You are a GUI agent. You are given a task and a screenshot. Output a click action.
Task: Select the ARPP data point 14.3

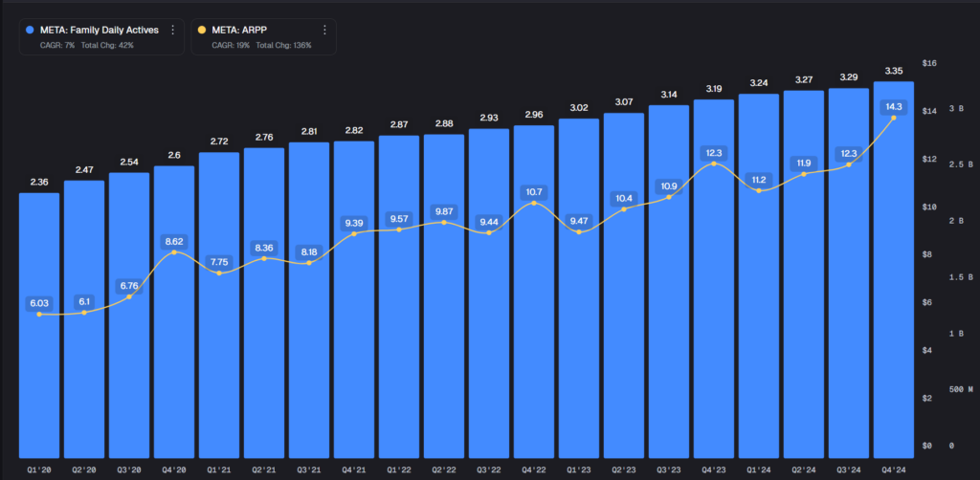(x=894, y=118)
